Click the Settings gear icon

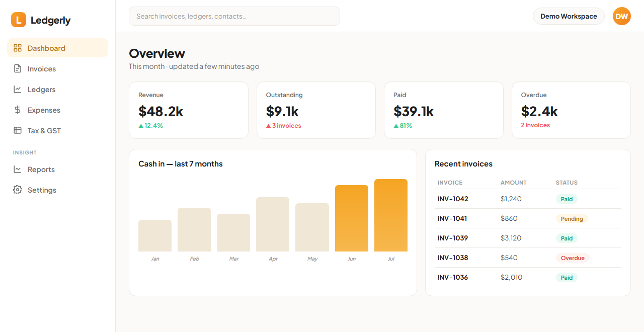[18, 190]
